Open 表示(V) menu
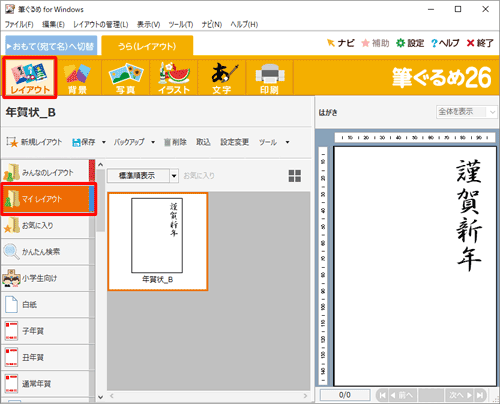 148,24
